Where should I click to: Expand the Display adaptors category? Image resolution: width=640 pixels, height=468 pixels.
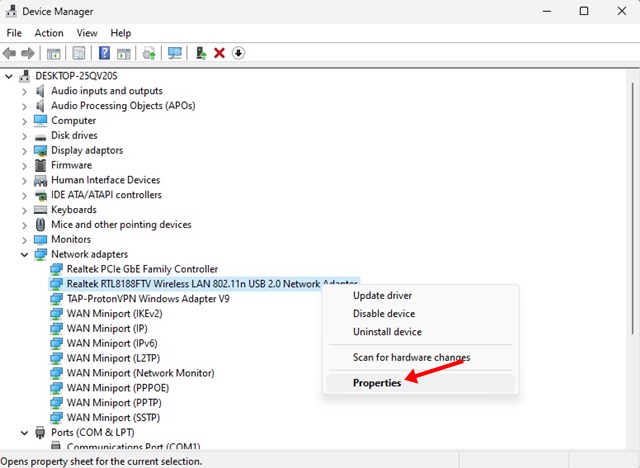24,151
